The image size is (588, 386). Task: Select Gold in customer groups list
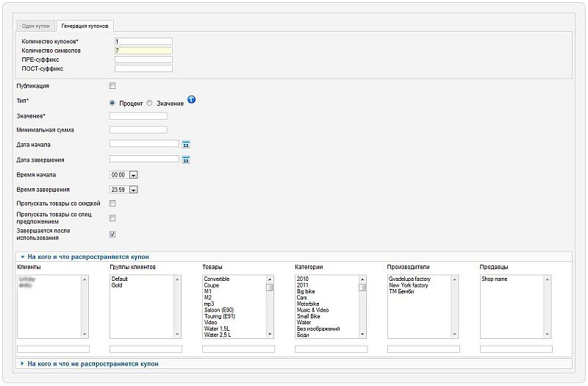click(x=118, y=285)
